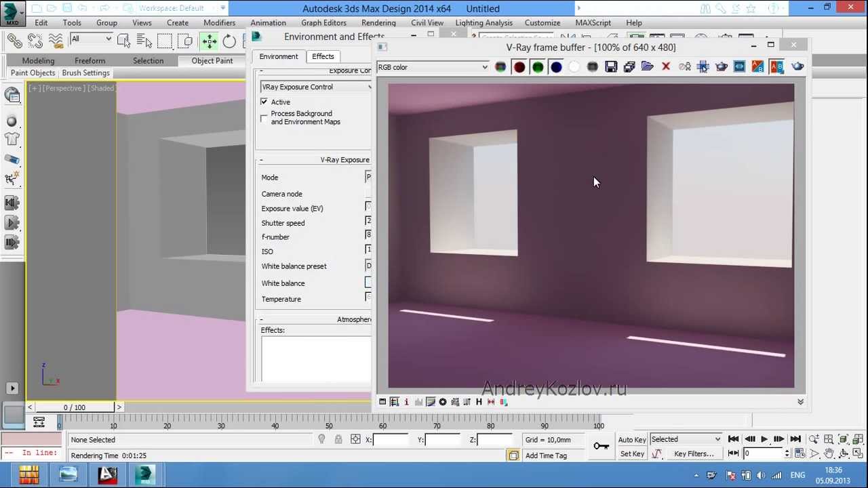Image resolution: width=868 pixels, height=488 pixels.
Task: Click the track mouse while rendering icon
Action: pyautogui.click(x=703, y=67)
